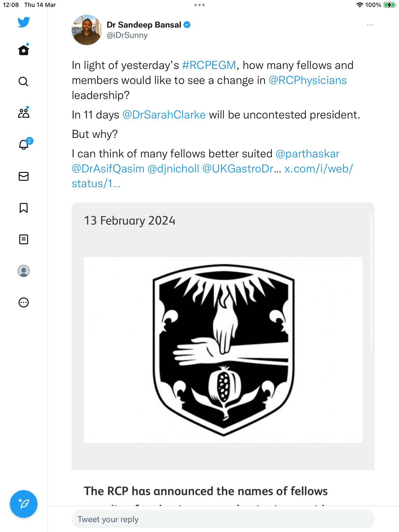
Task: Open the Profile avatar icon in sidebar
Action: pos(24,271)
